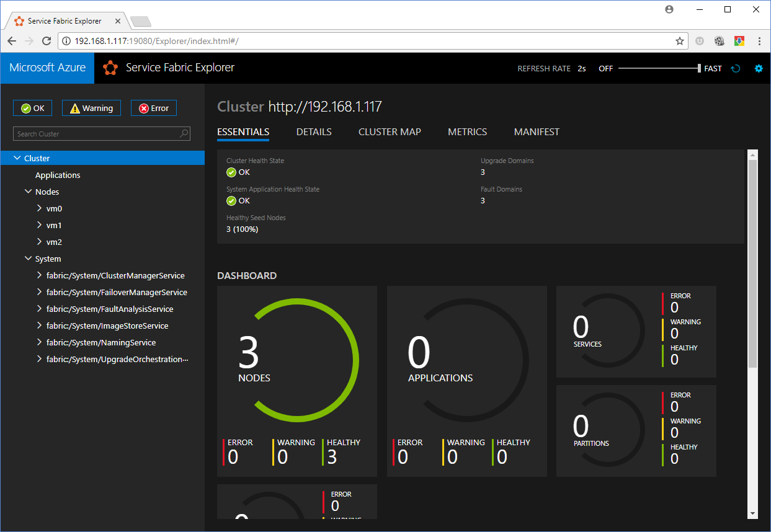Click the Service Fabric logo icon
Screen dimensions: 771x532
pos(110,68)
